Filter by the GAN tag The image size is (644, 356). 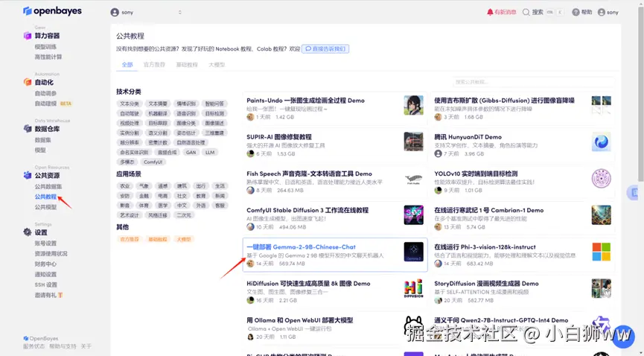point(191,152)
